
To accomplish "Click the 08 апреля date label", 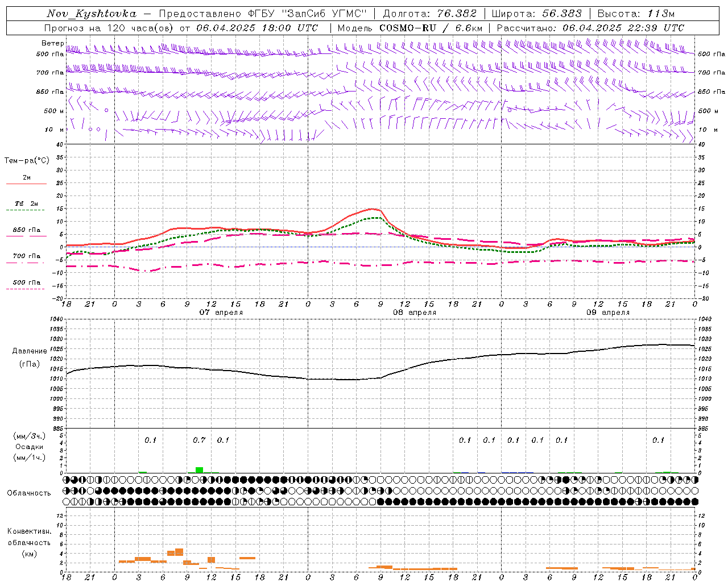I will 415,313.
